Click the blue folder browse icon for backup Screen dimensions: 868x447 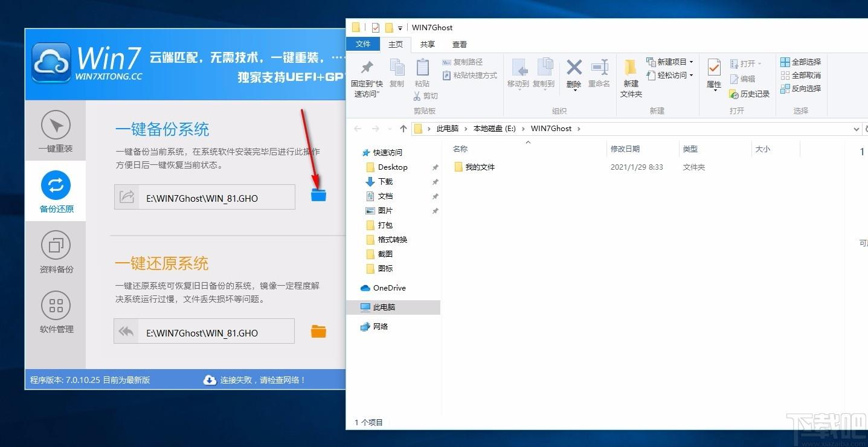[318, 195]
